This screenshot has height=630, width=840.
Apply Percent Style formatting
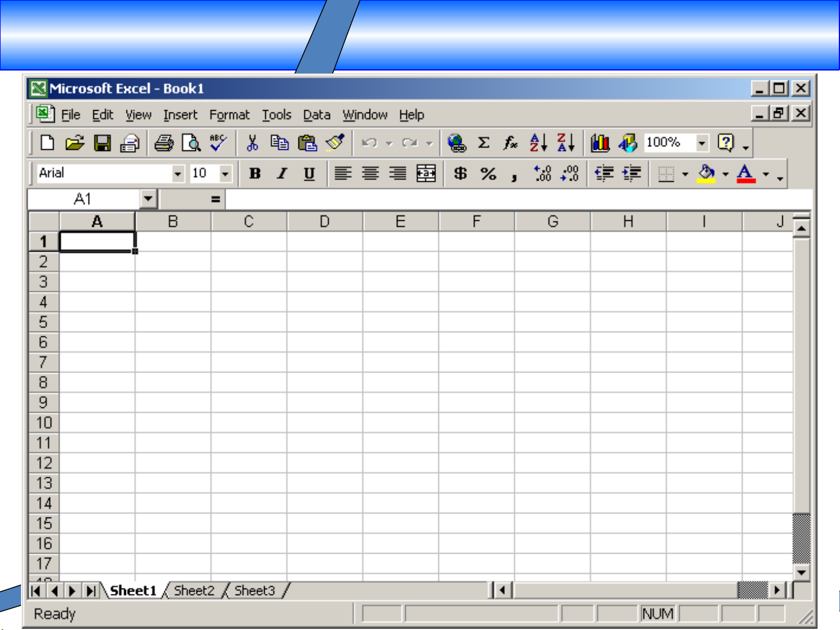pos(488,174)
